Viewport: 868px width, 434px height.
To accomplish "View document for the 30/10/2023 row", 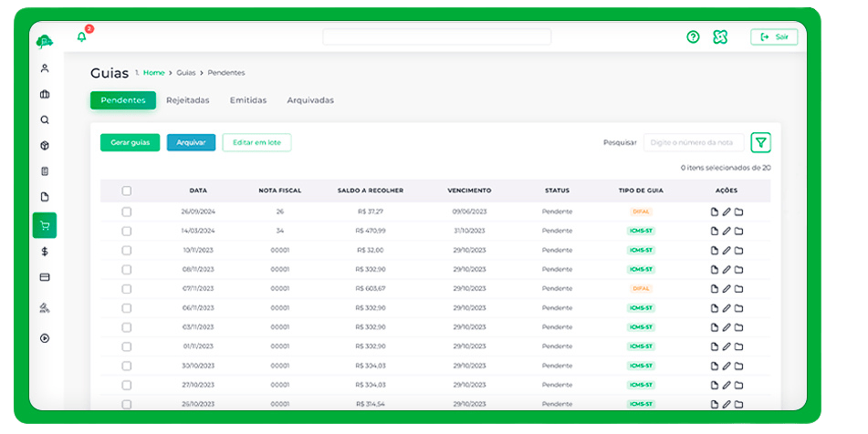I will 714,366.
